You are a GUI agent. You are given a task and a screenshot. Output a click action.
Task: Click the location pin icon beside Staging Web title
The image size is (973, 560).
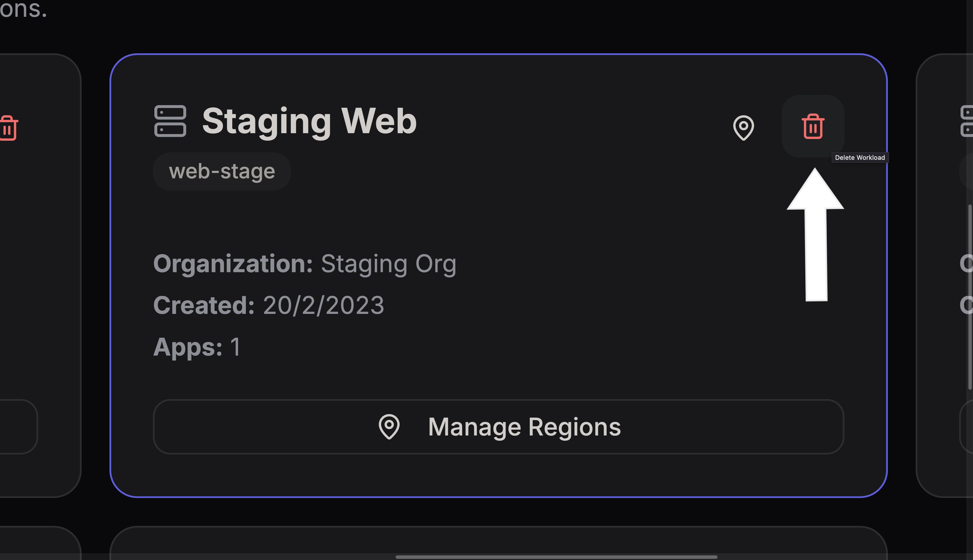pos(743,127)
